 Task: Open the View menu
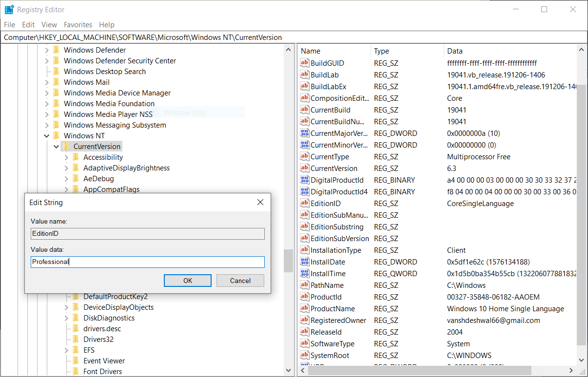(x=49, y=24)
